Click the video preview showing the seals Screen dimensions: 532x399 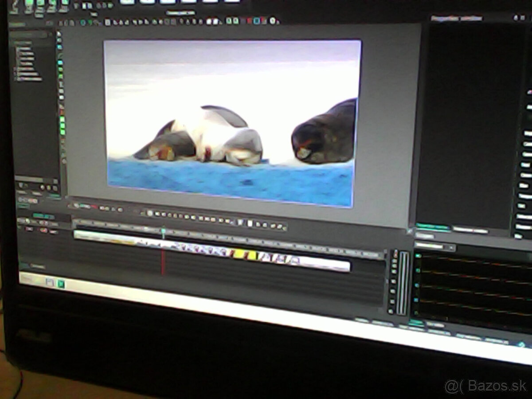231,123
